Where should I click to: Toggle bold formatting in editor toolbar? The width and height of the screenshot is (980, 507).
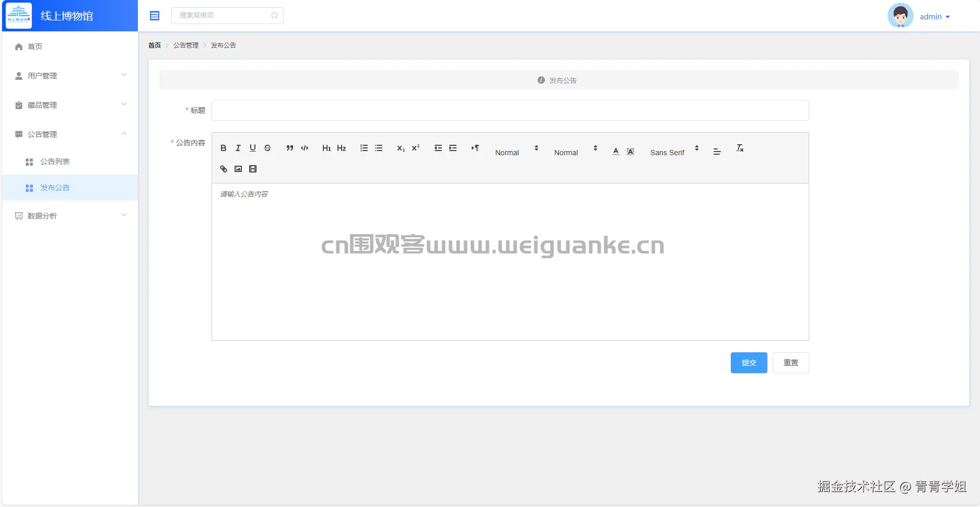[x=224, y=148]
